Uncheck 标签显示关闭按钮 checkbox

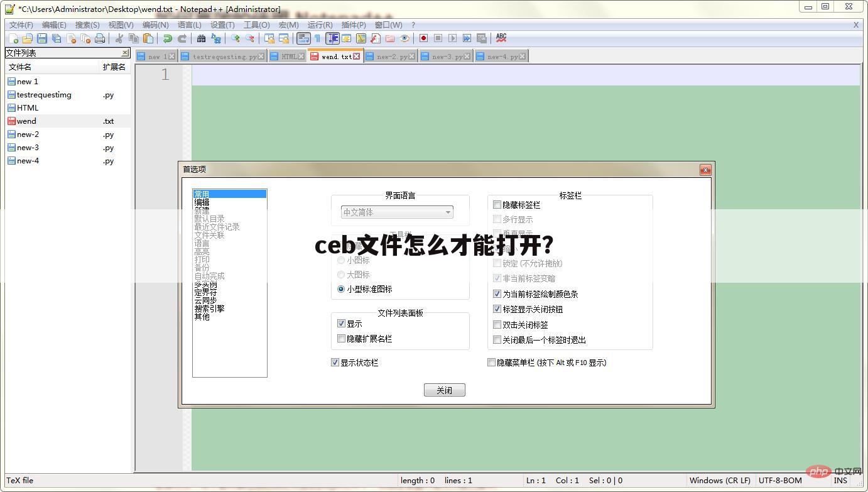(x=497, y=309)
